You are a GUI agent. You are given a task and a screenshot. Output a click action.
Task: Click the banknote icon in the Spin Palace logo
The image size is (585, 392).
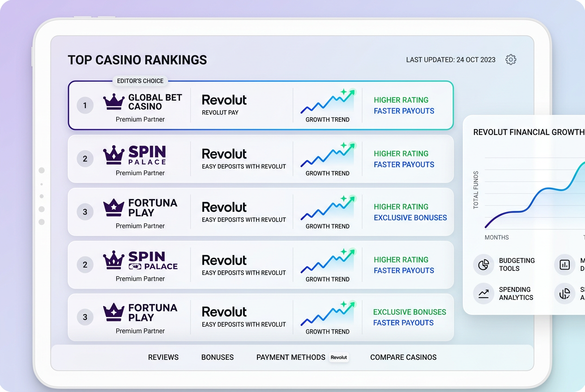pyautogui.click(x=135, y=267)
